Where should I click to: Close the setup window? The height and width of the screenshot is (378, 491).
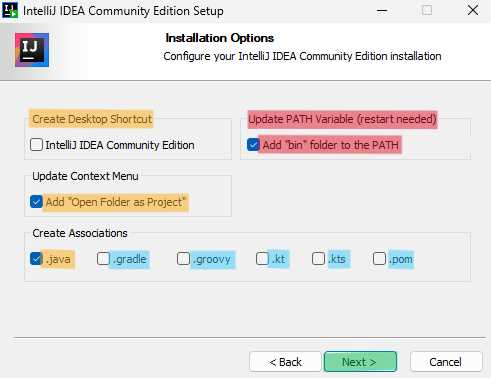click(x=473, y=10)
